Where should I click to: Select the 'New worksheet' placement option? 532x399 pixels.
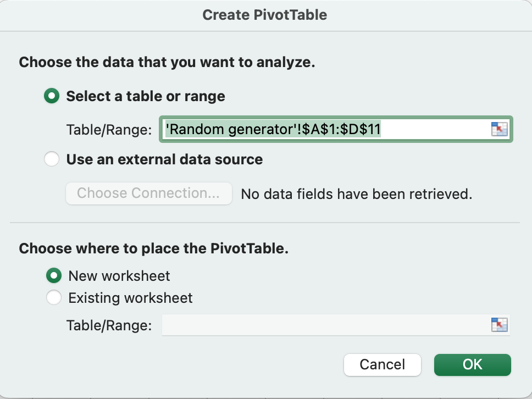coord(54,276)
